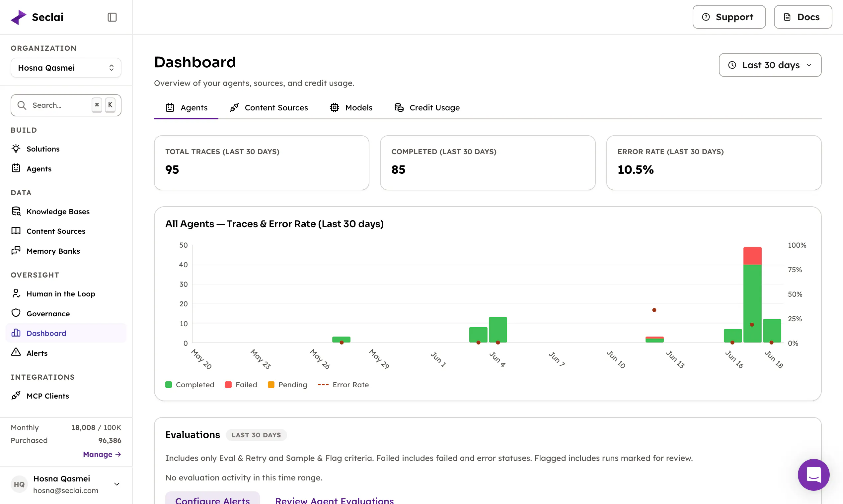Click the HQ user avatar
Image resolution: width=843 pixels, height=504 pixels.
point(19,484)
